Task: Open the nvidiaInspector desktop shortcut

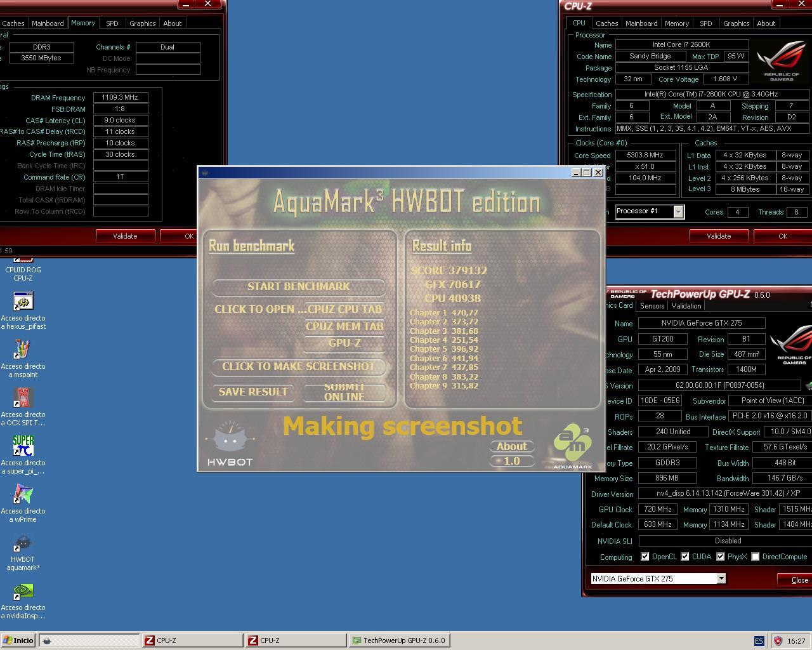Action: click(23, 600)
